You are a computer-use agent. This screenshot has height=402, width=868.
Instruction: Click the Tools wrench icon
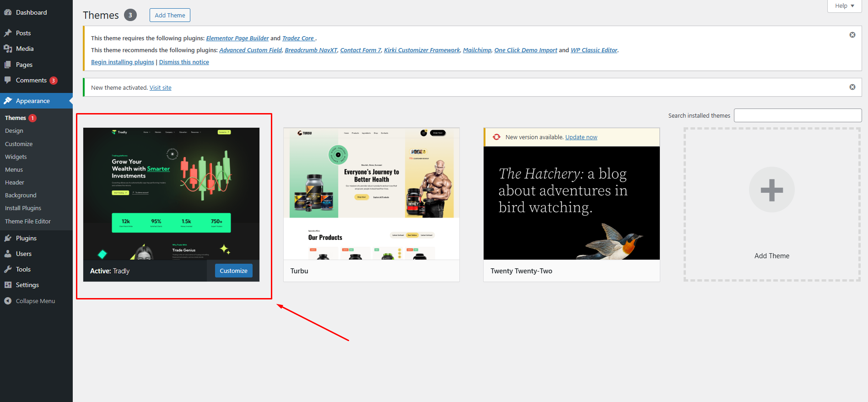pos(8,269)
